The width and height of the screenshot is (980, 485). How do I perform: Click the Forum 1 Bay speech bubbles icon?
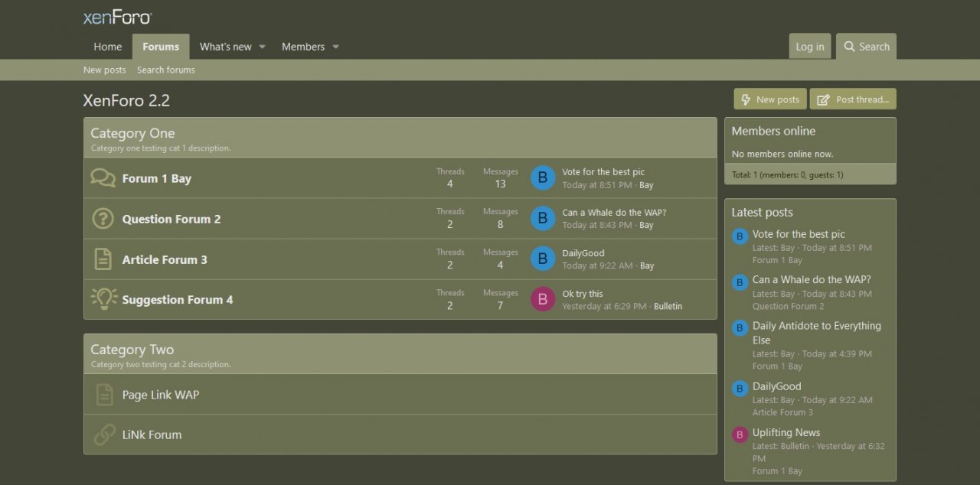pyautogui.click(x=103, y=178)
